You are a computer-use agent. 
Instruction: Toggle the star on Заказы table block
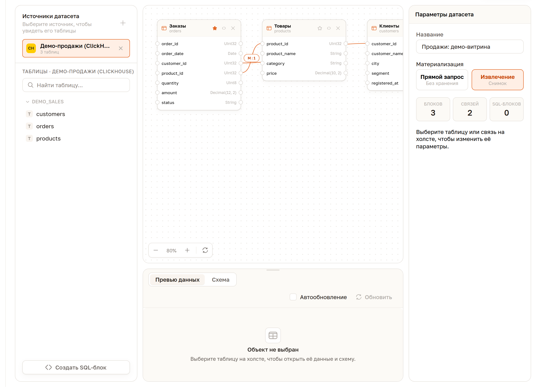coord(215,28)
